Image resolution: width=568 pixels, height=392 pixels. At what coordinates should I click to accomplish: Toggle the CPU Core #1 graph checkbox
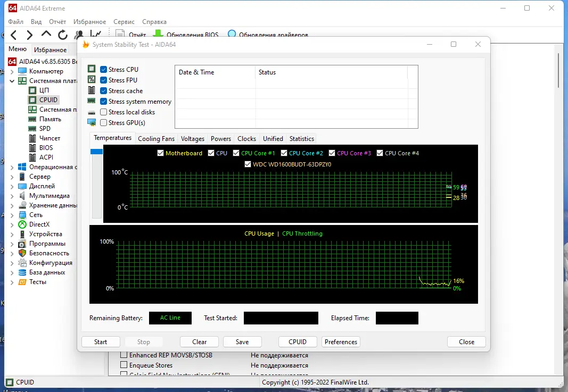click(236, 153)
